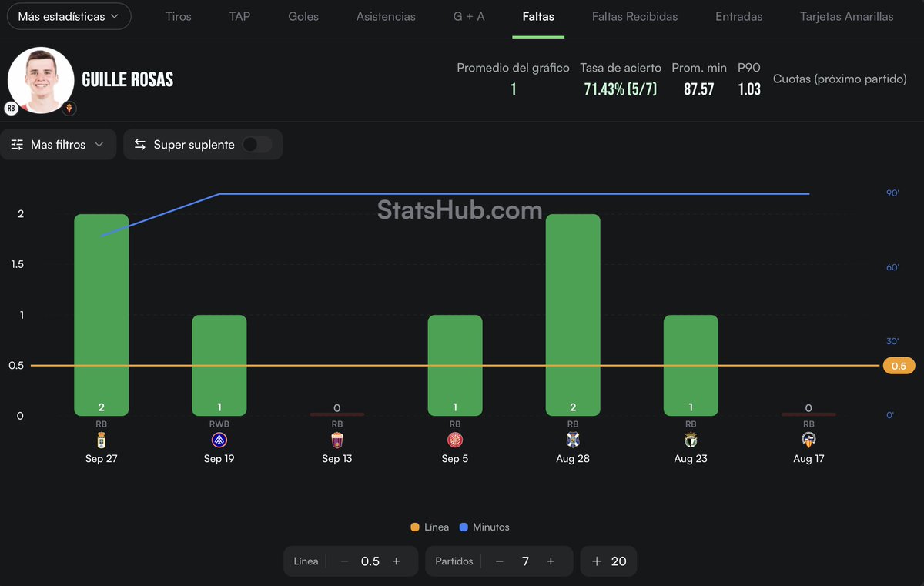Open the Entradas tab
The width and height of the screenshot is (924, 586).
pos(739,16)
